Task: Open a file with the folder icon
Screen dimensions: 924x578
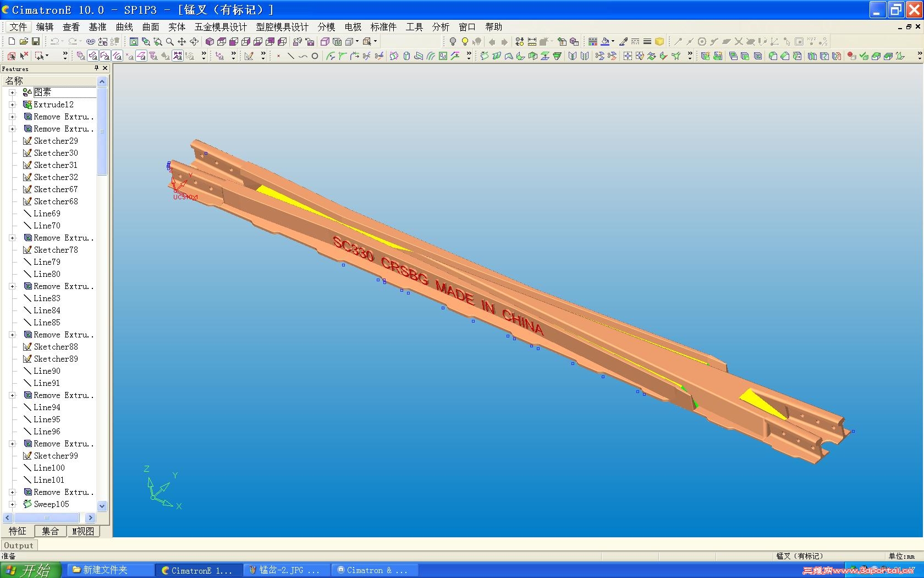Action: coord(24,41)
